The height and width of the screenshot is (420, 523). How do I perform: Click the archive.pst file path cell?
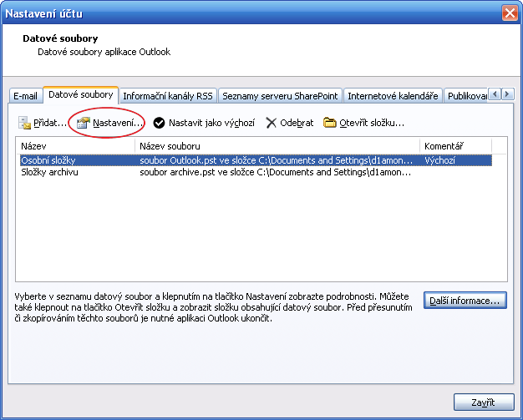(276, 172)
